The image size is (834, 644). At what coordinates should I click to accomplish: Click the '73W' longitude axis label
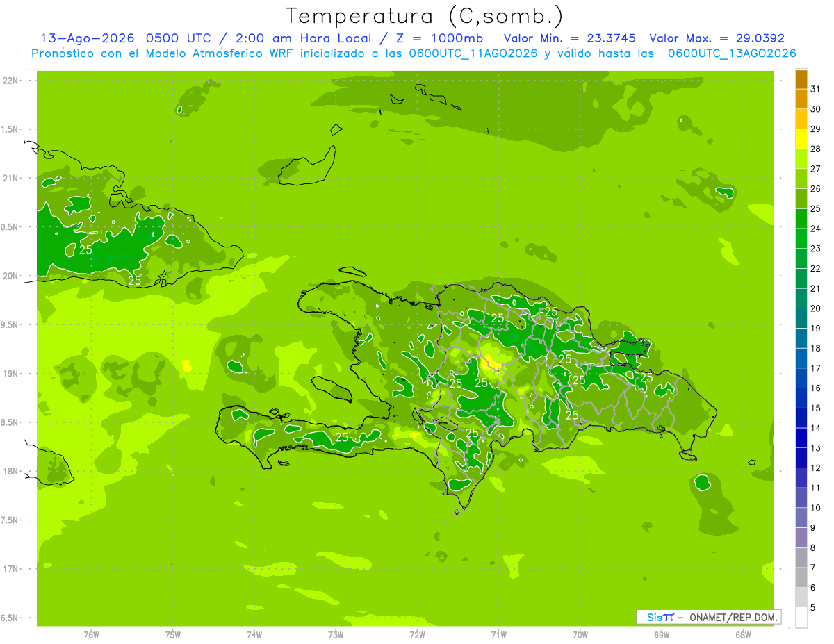click(336, 635)
